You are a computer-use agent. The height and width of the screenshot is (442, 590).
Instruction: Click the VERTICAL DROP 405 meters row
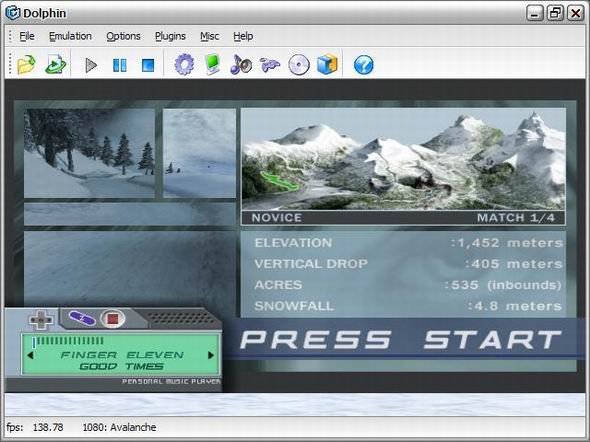409,264
